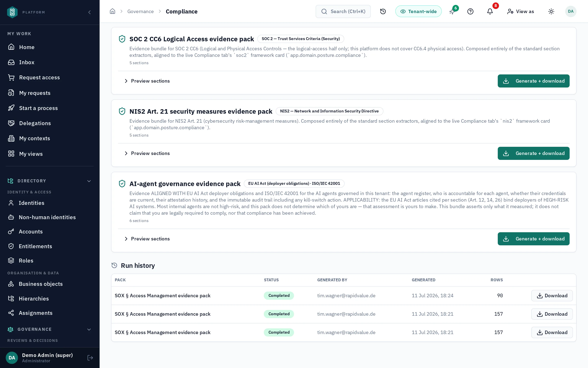Click the NIS2 Network and Information Security tag

pyautogui.click(x=329, y=111)
